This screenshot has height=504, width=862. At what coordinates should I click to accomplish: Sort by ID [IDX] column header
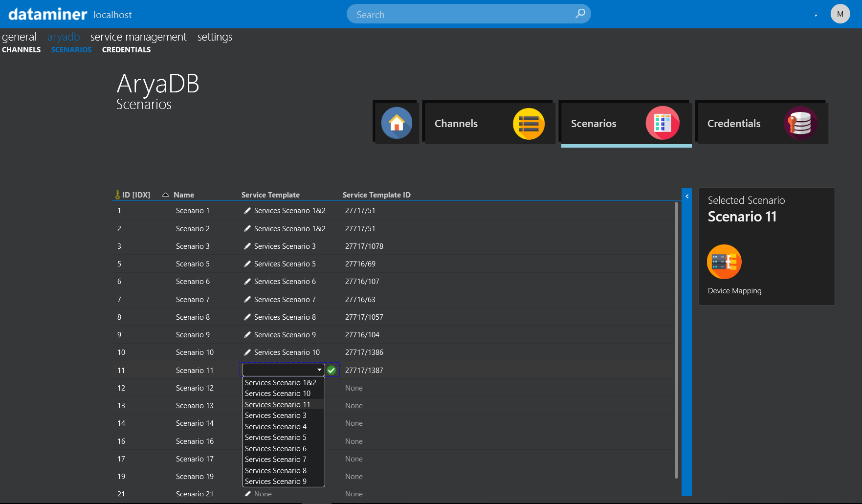click(x=136, y=195)
